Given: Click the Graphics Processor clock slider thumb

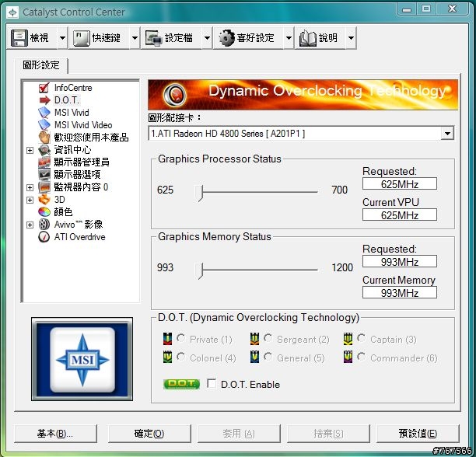Looking at the screenshot, I should (x=199, y=193).
